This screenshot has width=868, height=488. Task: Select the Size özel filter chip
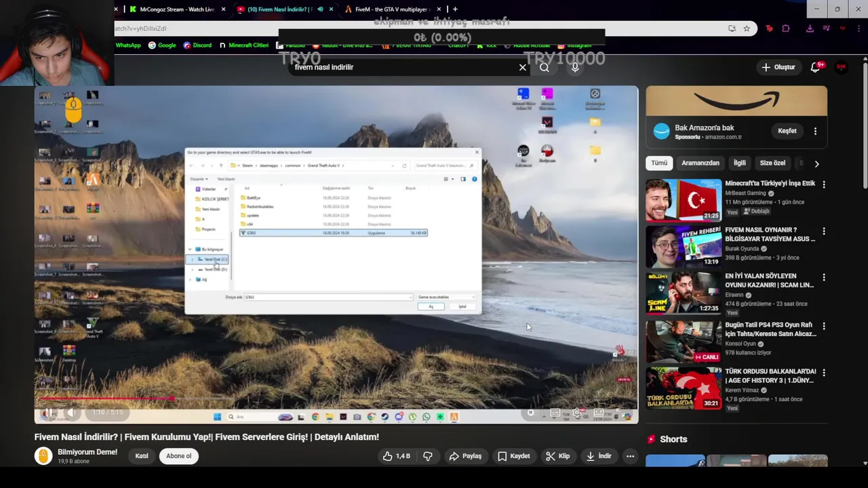772,163
